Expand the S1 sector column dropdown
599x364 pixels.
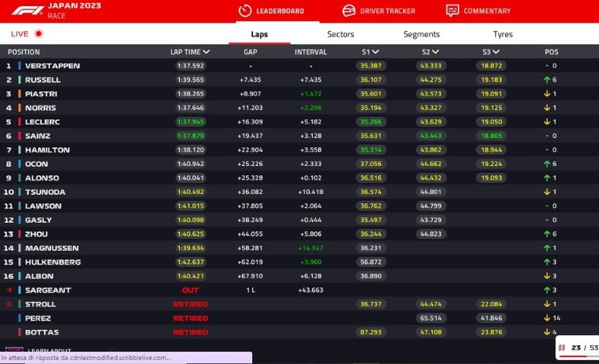[370, 52]
